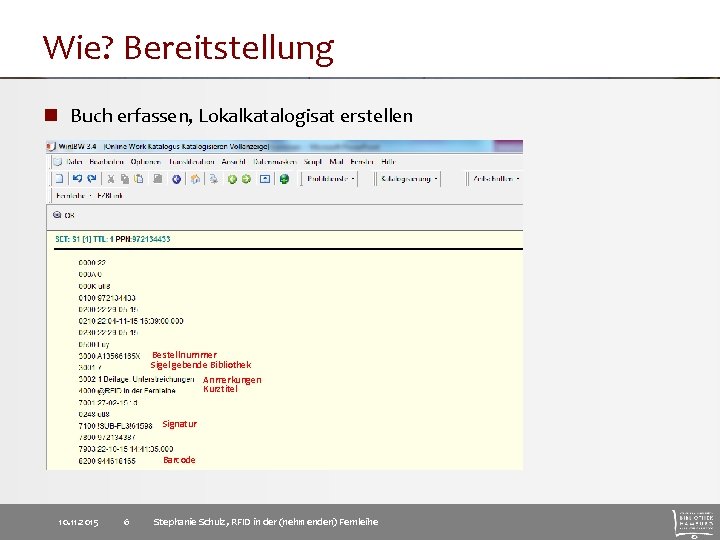Image resolution: width=720 pixels, height=540 pixels.
Task: Click the line 0210 with timestamp 15:08:00.000
Action: 131,321
